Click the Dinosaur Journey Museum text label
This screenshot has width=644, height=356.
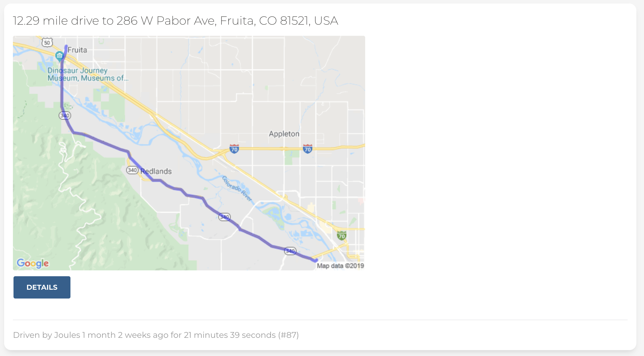click(x=88, y=74)
